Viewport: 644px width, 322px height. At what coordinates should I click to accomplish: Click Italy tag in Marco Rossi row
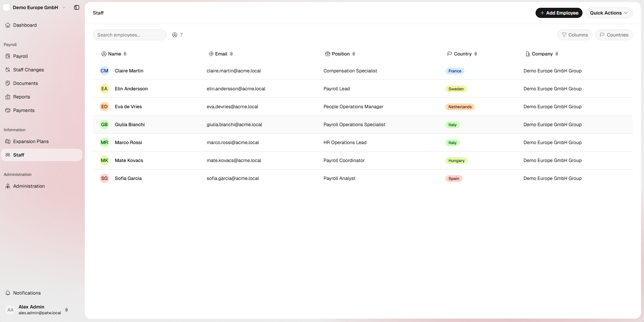[452, 143]
